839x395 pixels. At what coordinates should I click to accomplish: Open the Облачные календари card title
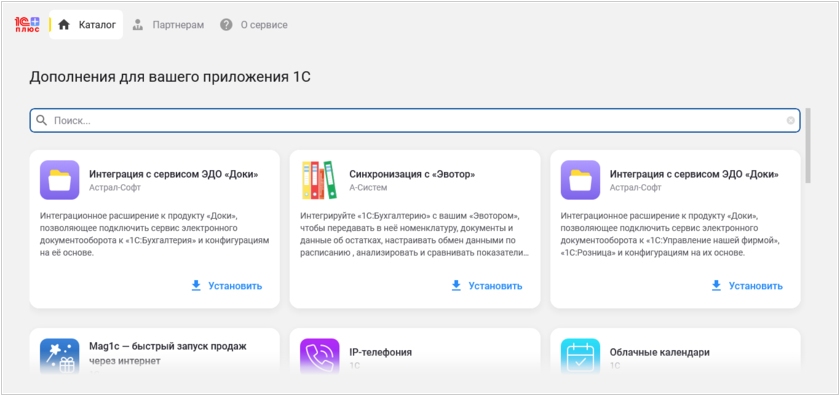pos(660,352)
